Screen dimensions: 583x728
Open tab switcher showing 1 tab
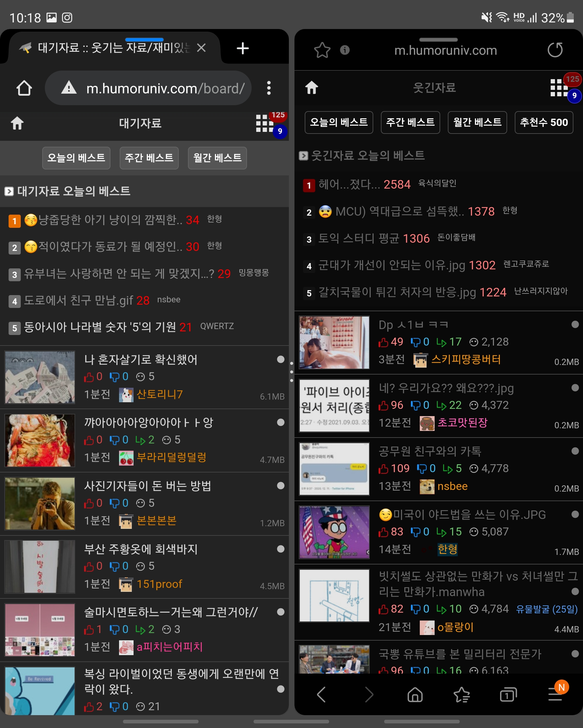pyautogui.click(x=508, y=695)
